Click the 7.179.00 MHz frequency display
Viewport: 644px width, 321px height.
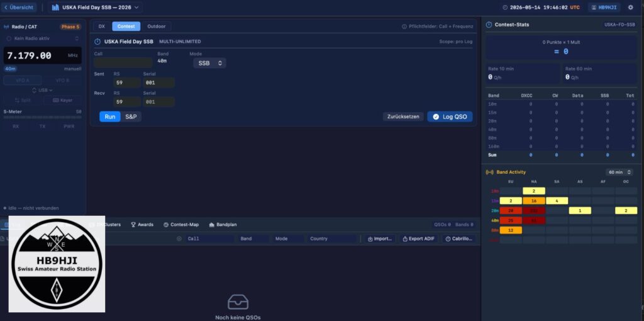coord(43,55)
